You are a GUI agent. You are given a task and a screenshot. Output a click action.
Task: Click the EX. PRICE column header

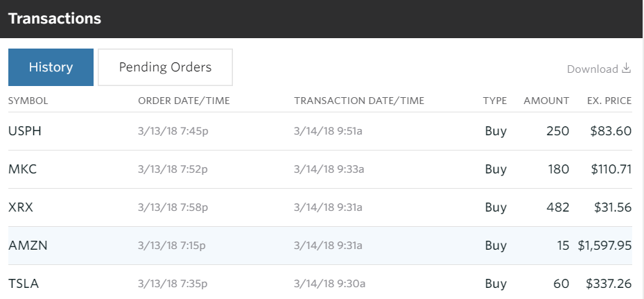(x=609, y=101)
